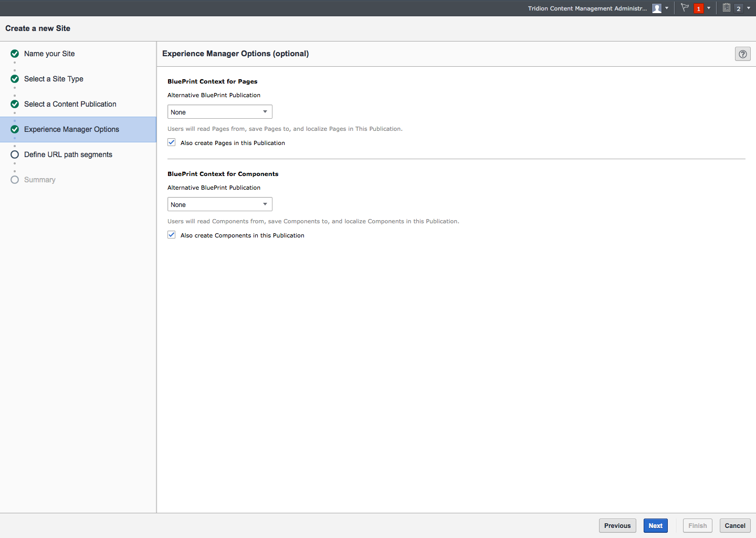
Task: Click the user profile avatar icon
Action: tap(656, 8)
